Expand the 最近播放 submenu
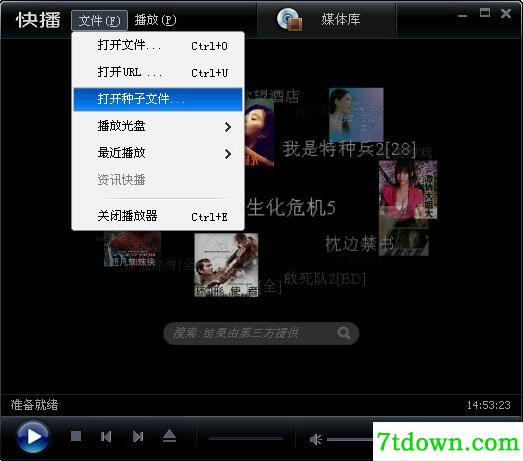This screenshot has width=523, height=461. (x=158, y=153)
